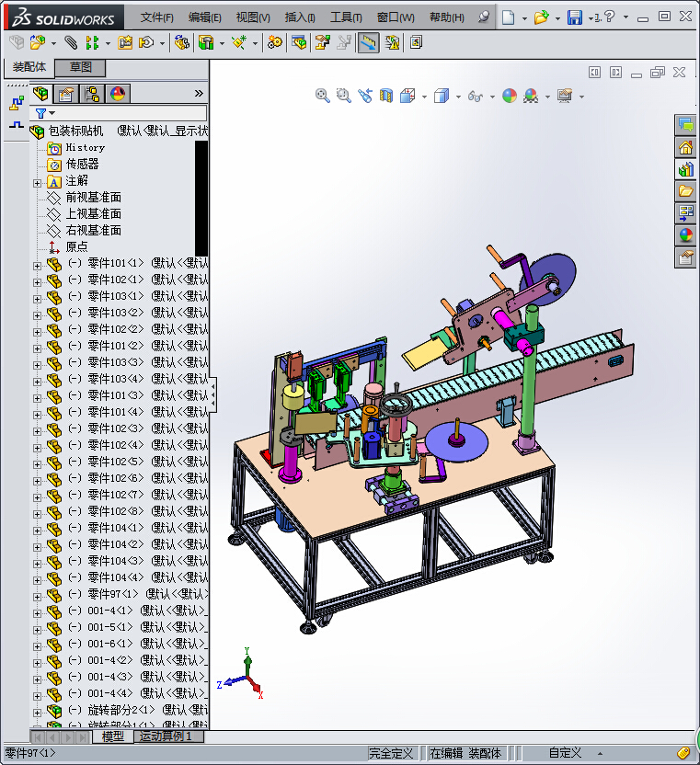Click the Zoom to Area icon
Viewport: 700px width, 765px height.
pyautogui.click(x=344, y=96)
